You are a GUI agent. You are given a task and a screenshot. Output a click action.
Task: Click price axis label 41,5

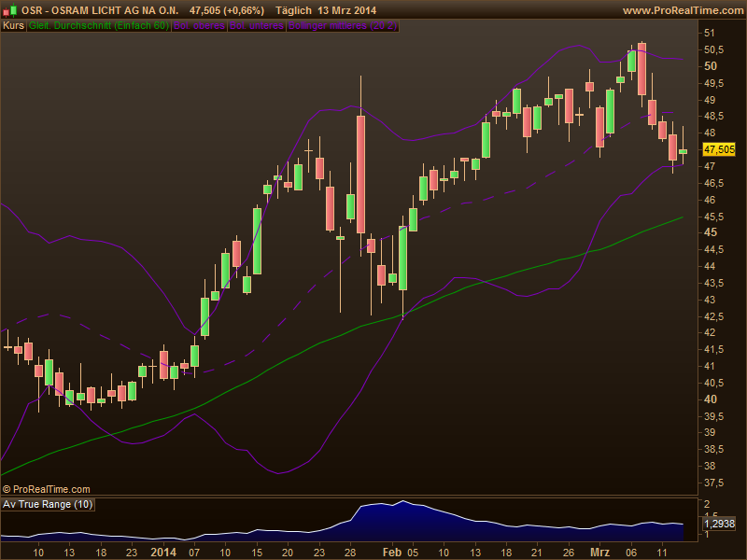pyautogui.click(x=713, y=349)
